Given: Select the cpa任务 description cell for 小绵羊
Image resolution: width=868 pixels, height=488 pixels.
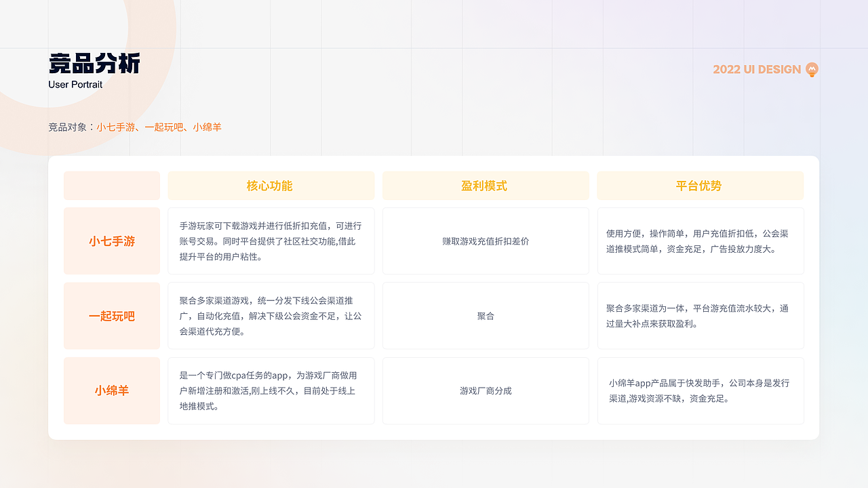Looking at the screenshot, I should pyautogui.click(x=271, y=390).
